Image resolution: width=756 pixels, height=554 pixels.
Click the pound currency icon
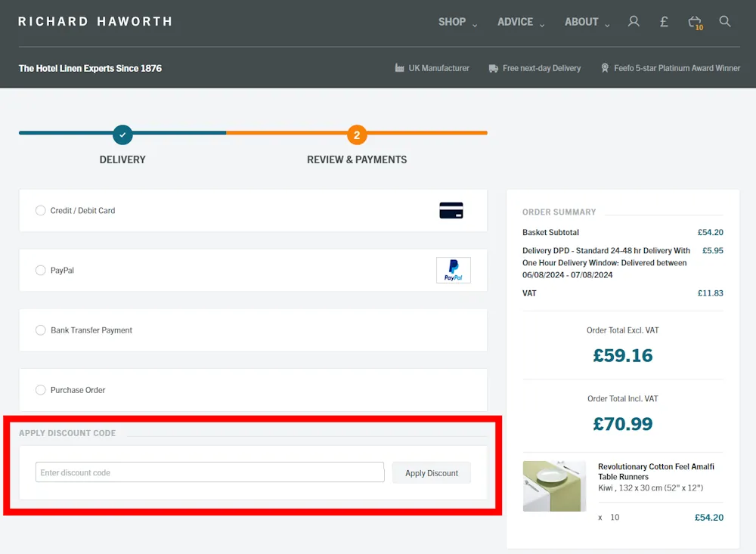(664, 21)
